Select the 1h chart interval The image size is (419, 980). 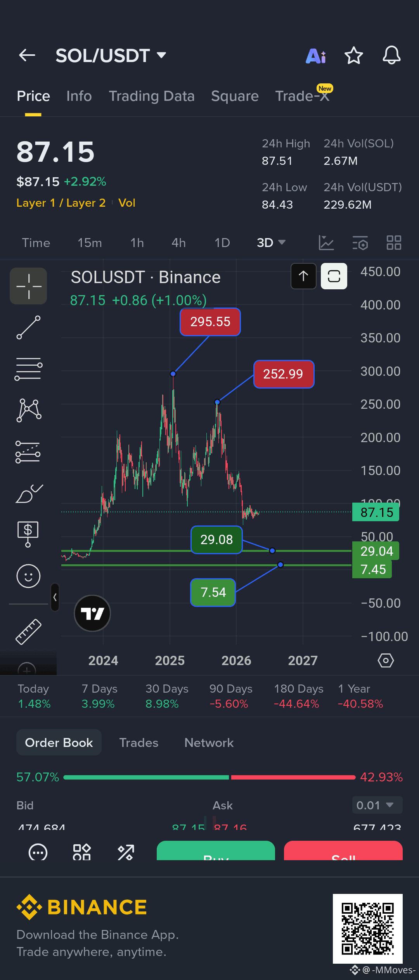tap(137, 243)
